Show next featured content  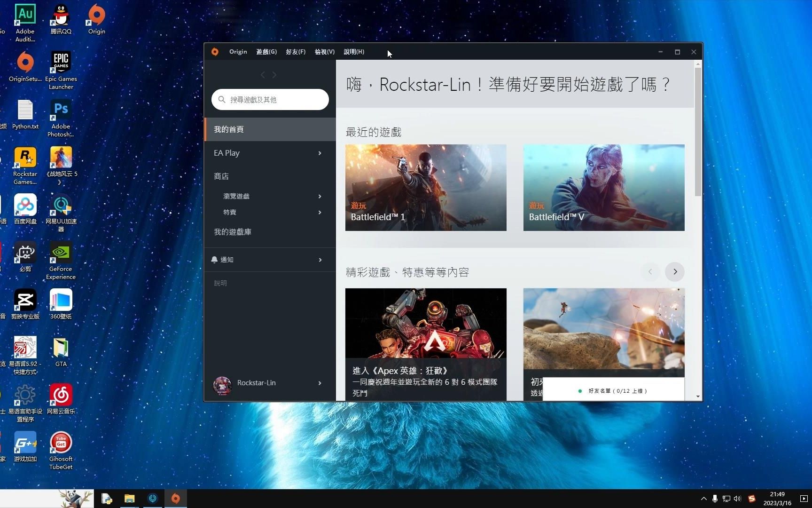click(675, 272)
